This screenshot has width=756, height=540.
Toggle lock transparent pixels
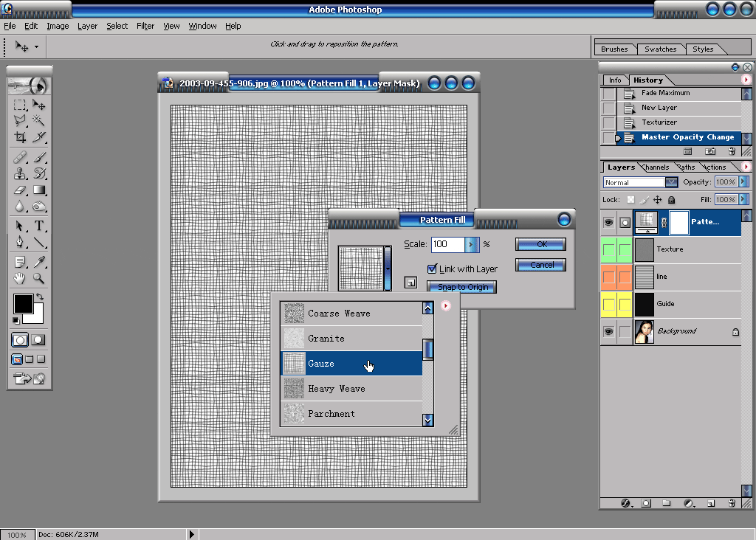(630, 199)
